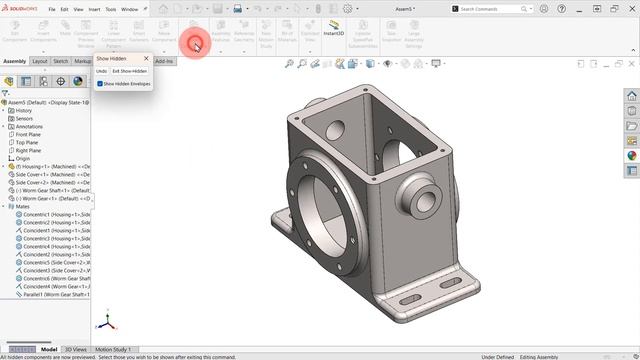The width and height of the screenshot is (640, 360).
Task: Click the Exit Show-Hidden button
Action: click(130, 71)
